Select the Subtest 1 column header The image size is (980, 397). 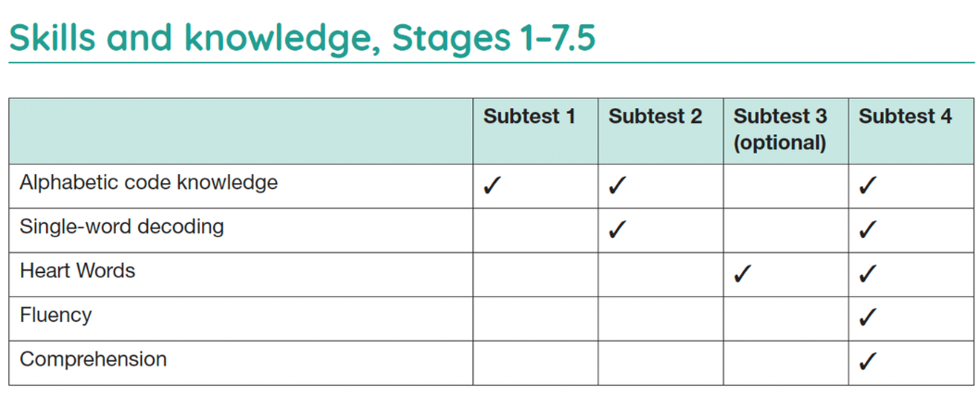(x=529, y=117)
